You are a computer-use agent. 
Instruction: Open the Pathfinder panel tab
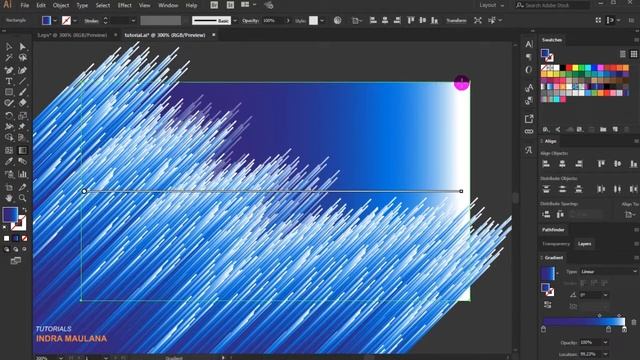coord(553,230)
